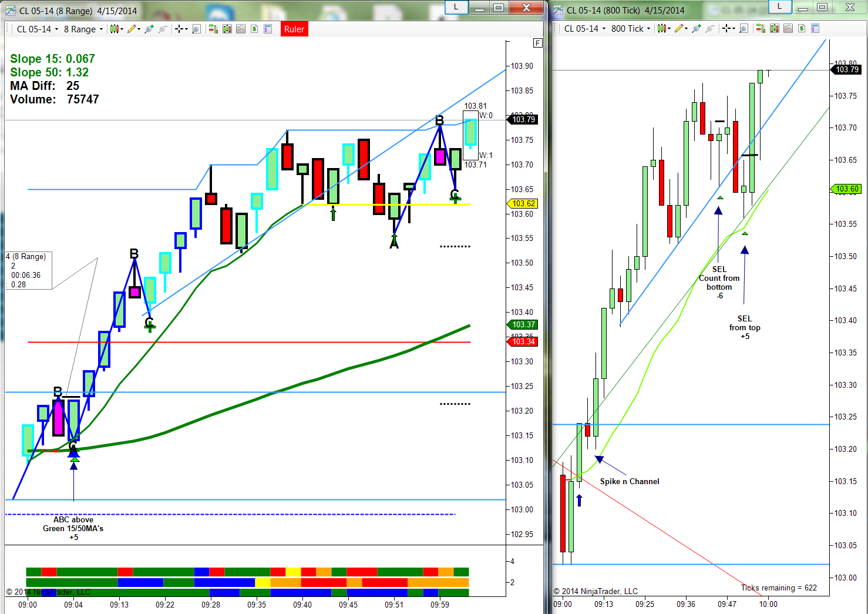Open Data Series icon in 8 Range window
This screenshot has height=614, width=868.
227,29
